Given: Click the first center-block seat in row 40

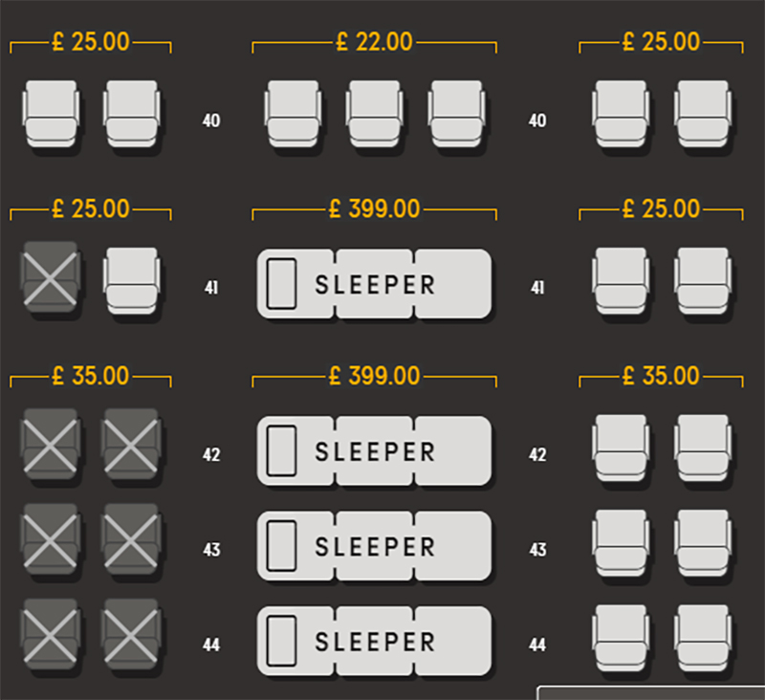Looking at the screenshot, I should tap(293, 114).
